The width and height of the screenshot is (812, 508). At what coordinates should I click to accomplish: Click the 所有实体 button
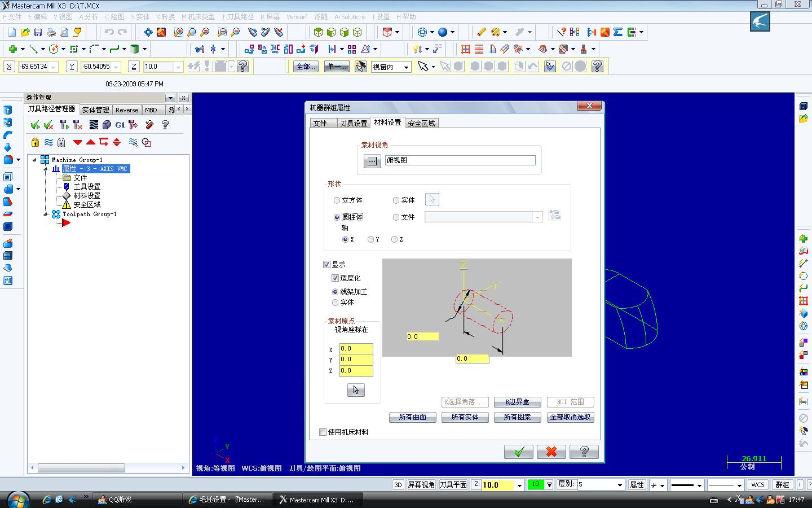point(465,417)
